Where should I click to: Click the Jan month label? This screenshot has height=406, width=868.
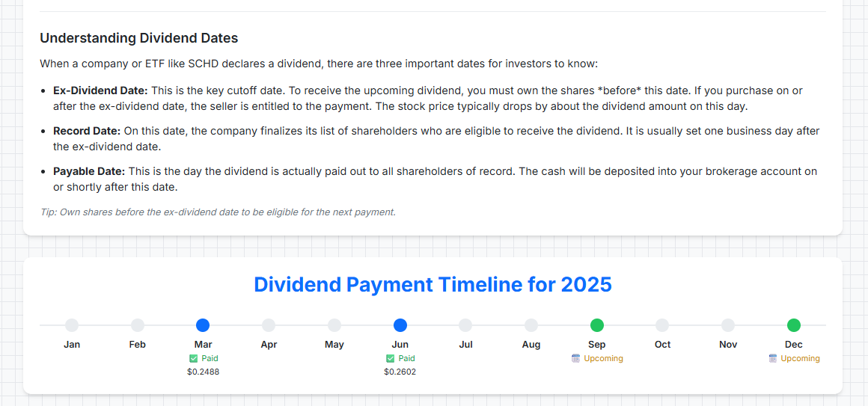point(72,345)
